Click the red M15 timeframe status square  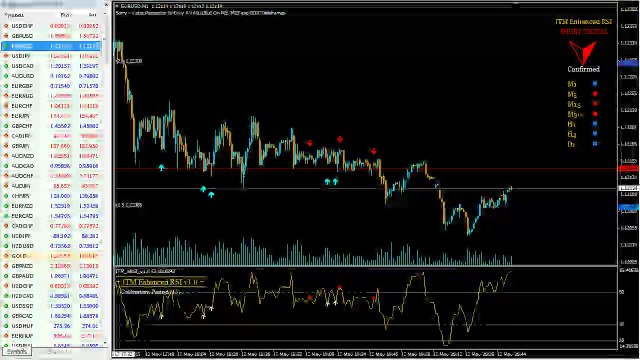pos(595,104)
